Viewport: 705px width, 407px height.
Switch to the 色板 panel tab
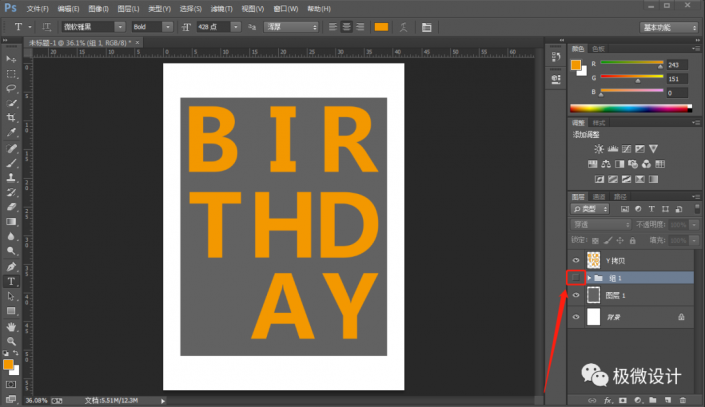[599, 47]
